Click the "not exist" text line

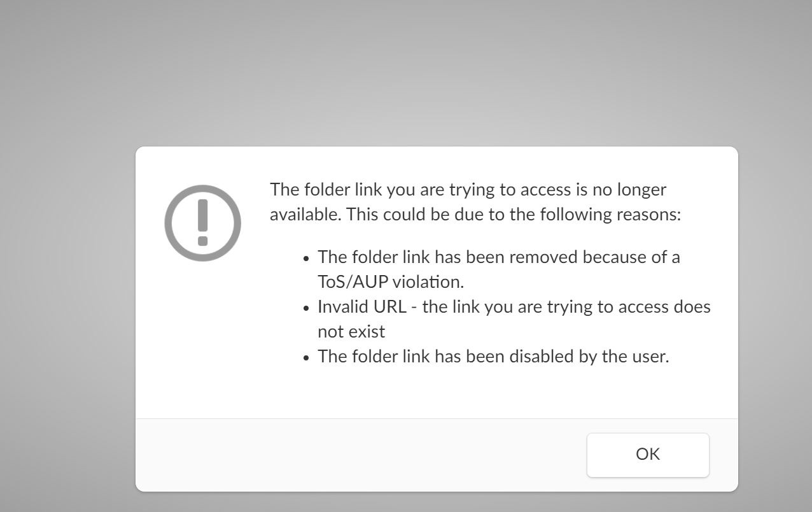coord(351,332)
